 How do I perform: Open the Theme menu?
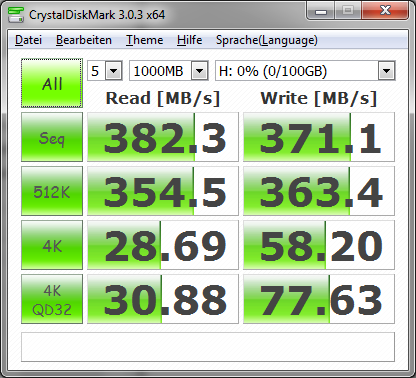144,40
